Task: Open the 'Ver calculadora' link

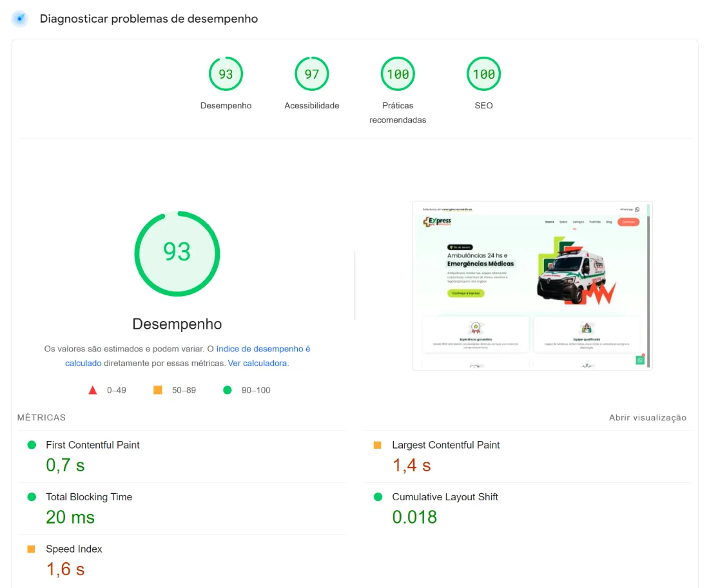Action: tap(258, 363)
